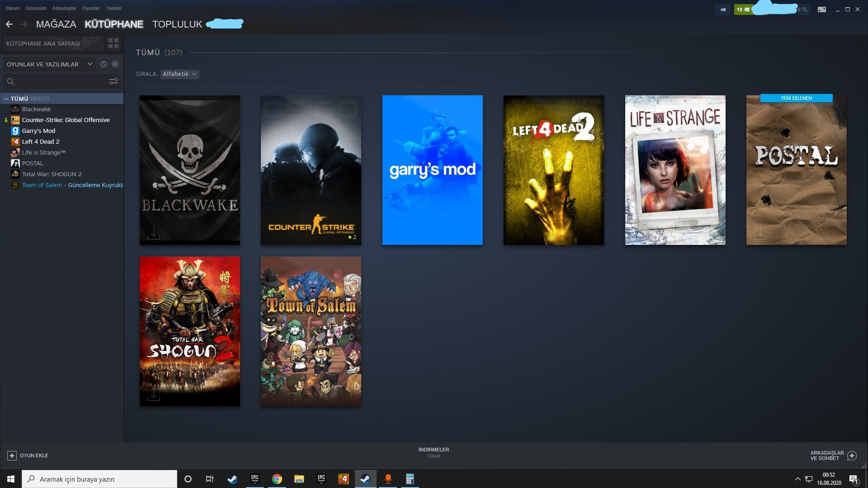Viewport: 868px width, 488px height.
Task: Click Left 4 Dead 2 sidebar icon
Action: click(x=15, y=142)
